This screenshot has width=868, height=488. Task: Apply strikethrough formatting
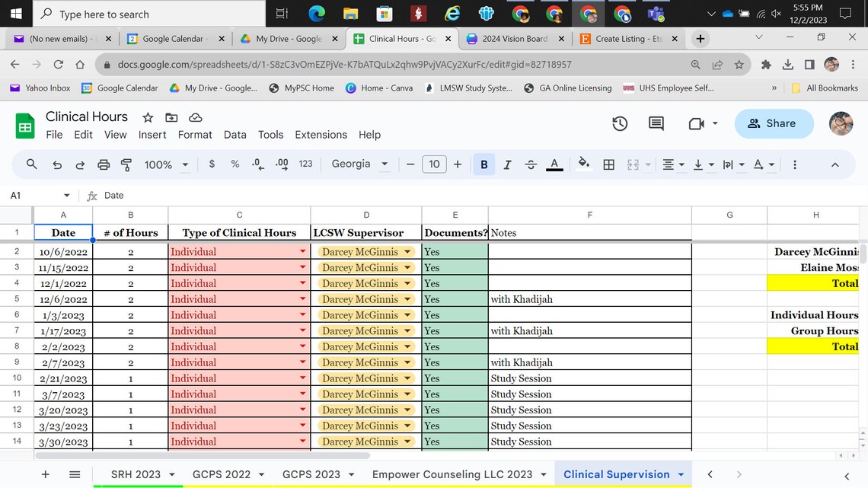point(531,164)
